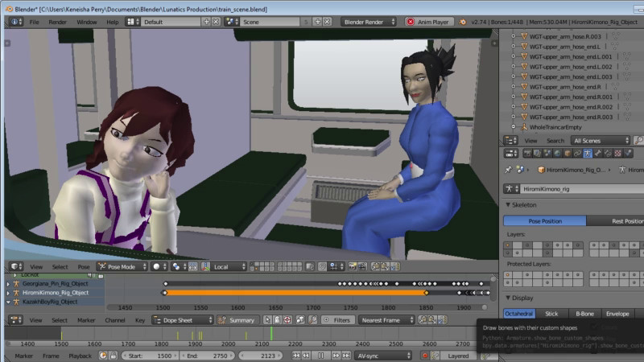644x362 pixels.
Task: Toggle the Filters option in dope sheet
Action: pos(336,319)
